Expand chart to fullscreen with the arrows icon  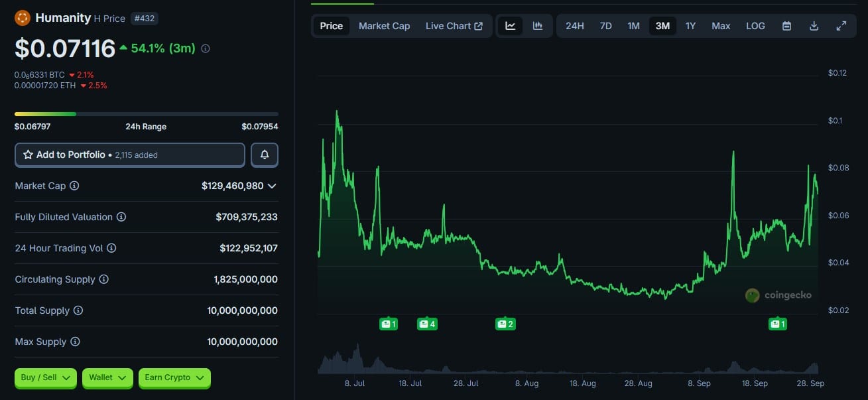(x=841, y=25)
